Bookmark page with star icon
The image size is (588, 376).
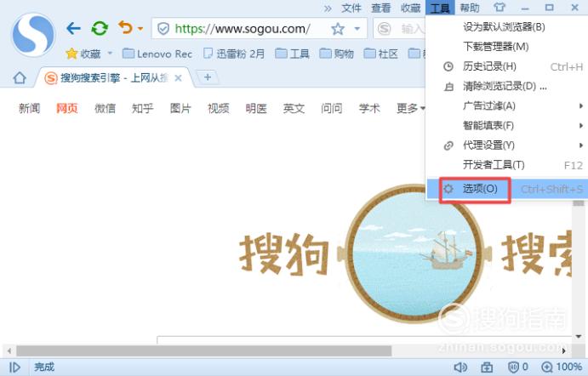point(338,28)
